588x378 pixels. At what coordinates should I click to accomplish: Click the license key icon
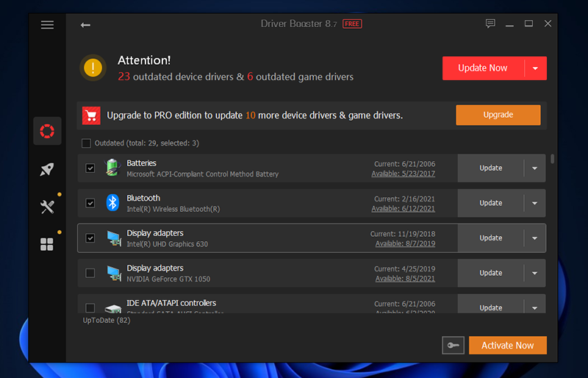click(453, 346)
